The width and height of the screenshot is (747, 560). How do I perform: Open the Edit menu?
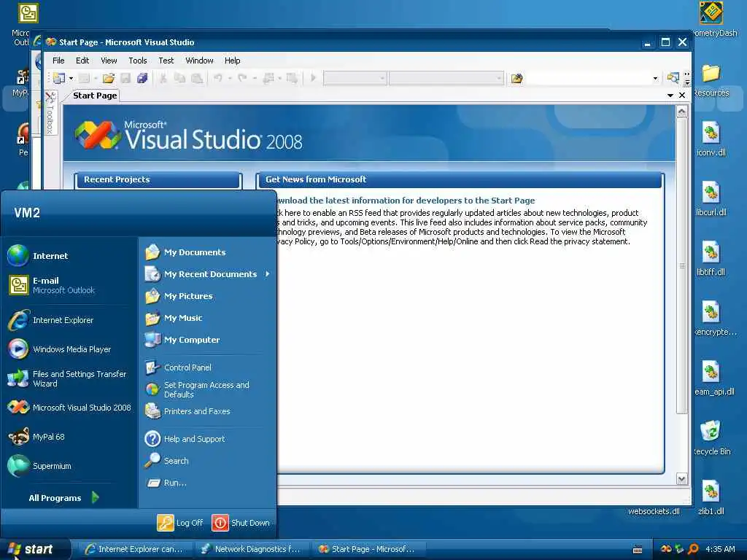(x=82, y=61)
